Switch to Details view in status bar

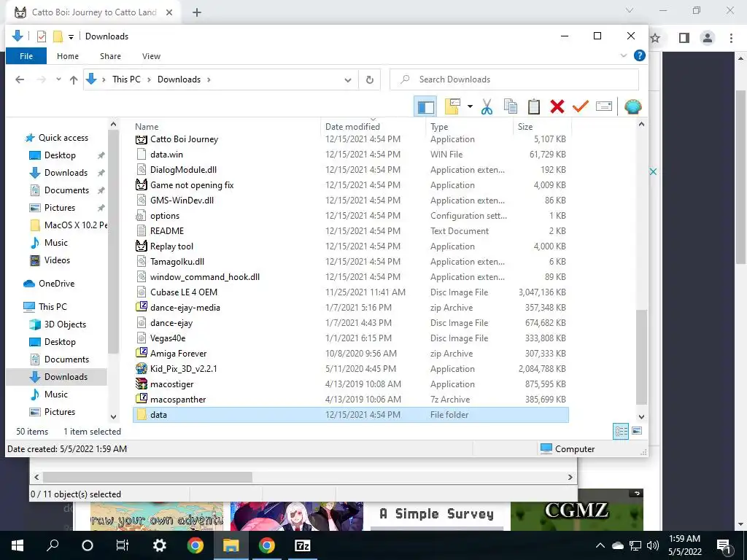pos(622,432)
